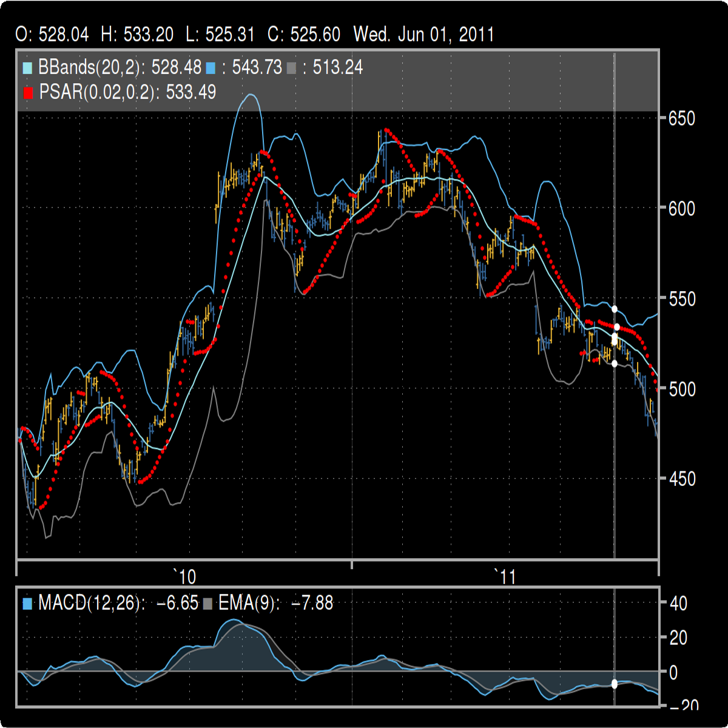Click the red PSAR legend square
Screen dimensions: 728x728
(28, 93)
